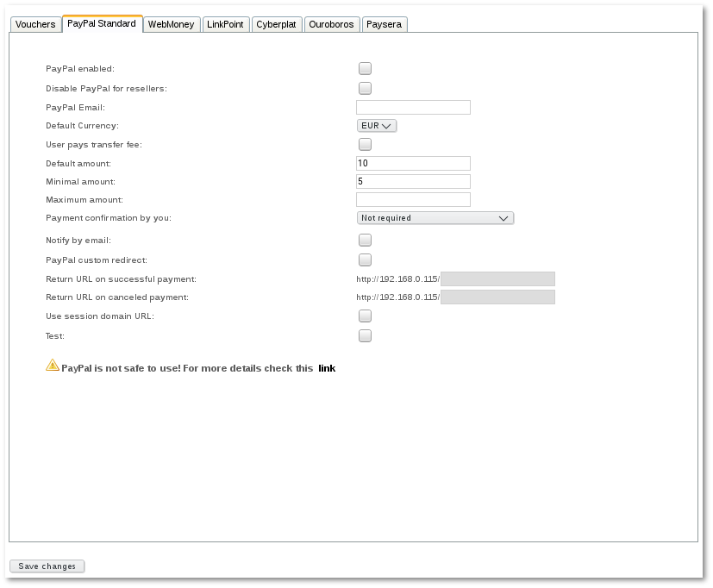Focus the Maximum amount input field
Viewport: 713px width, 588px height.
click(413, 200)
